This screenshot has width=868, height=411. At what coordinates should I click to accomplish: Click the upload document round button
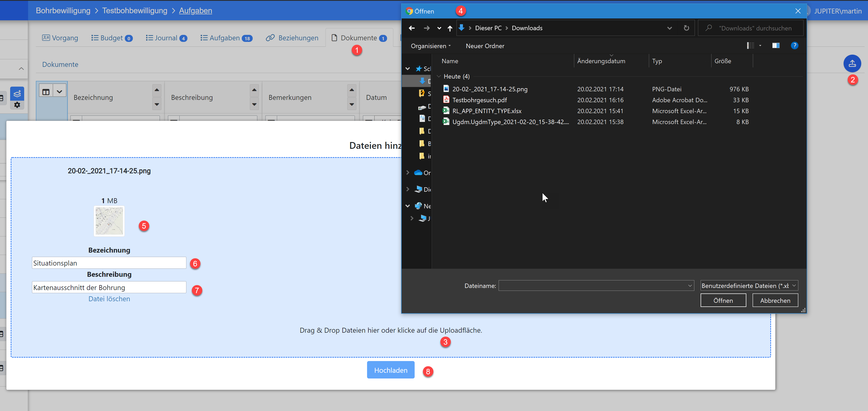click(x=852, y=63)
